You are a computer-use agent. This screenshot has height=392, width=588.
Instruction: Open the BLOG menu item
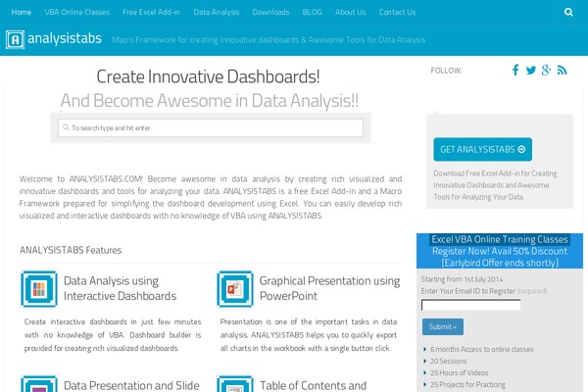pos(312,13)
